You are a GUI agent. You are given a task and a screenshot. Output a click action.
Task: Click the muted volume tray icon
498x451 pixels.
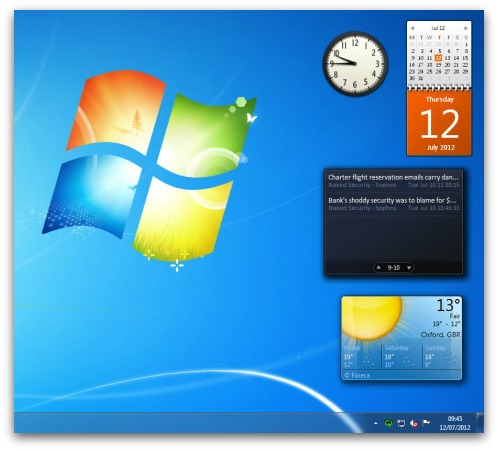coord(413,423)
